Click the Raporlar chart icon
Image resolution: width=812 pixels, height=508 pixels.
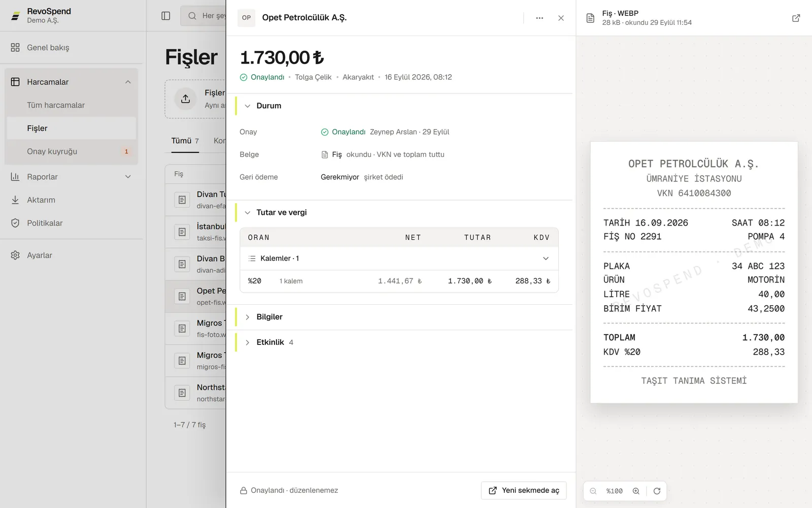tap(15, 177)
